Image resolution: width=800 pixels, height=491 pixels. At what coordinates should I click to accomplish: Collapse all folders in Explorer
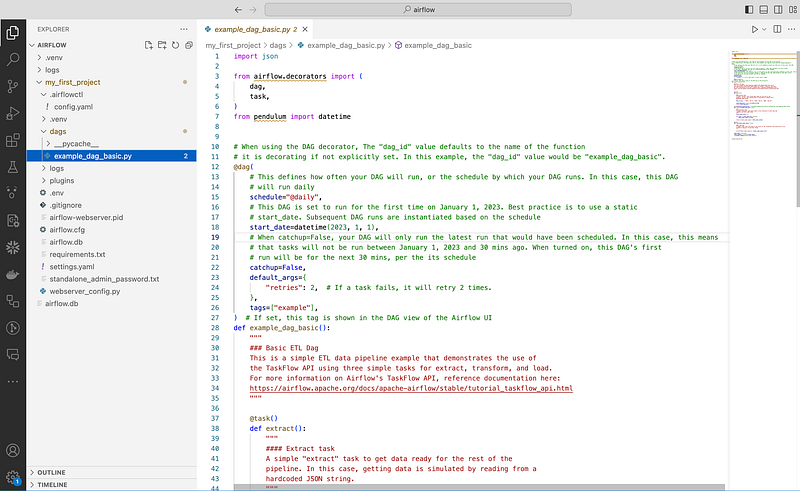tap(189, 45)
